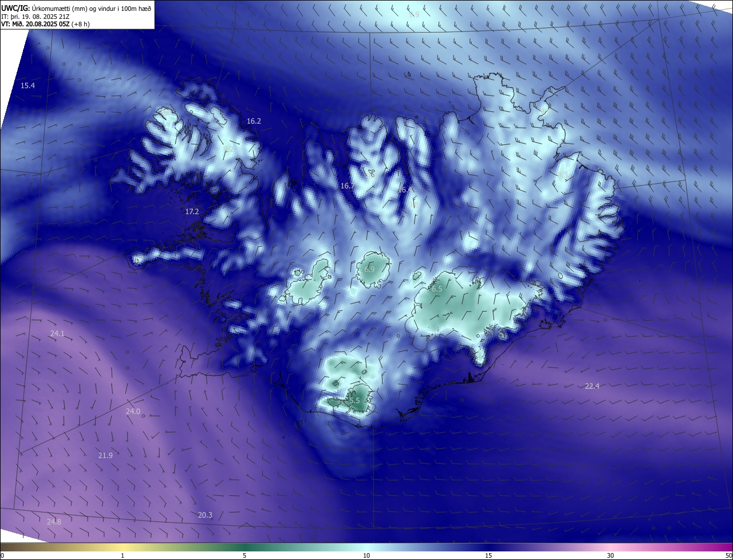Click the 5 tick on the color scale

click(245, 556)
